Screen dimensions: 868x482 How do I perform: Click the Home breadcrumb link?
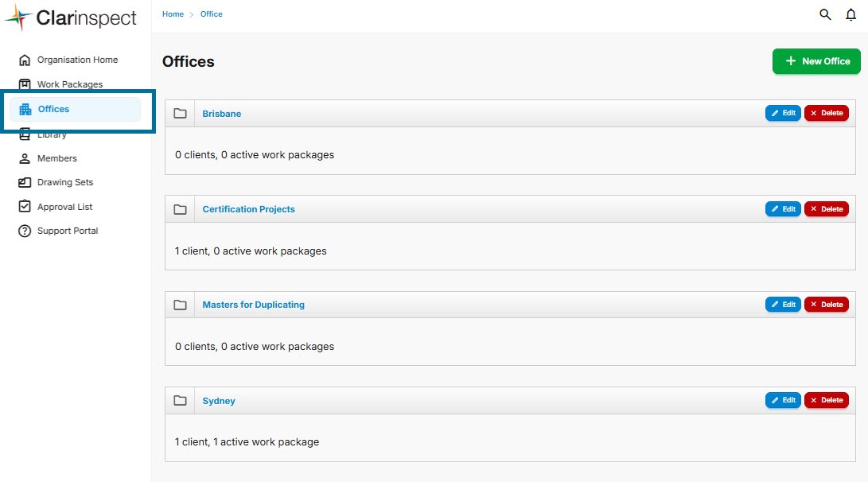pyautogui.click(x=173, y=14)
